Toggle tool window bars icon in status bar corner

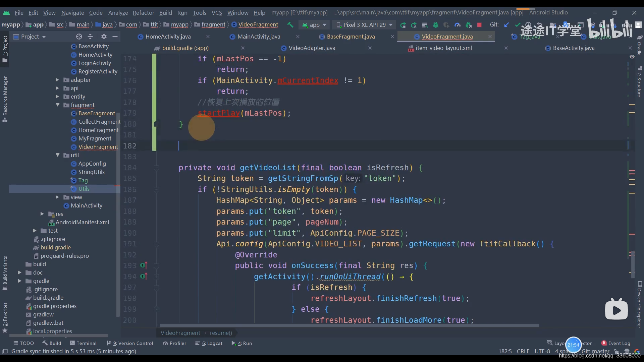point(5,351)
